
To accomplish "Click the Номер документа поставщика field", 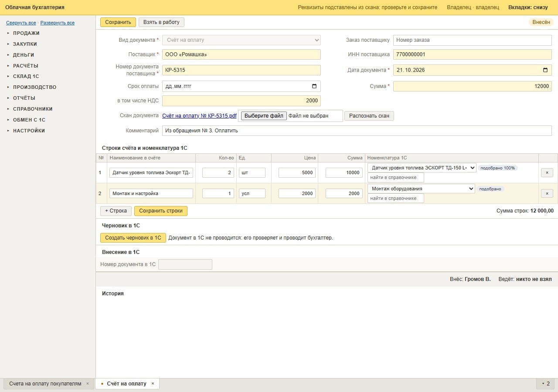I will pos(242,70).
